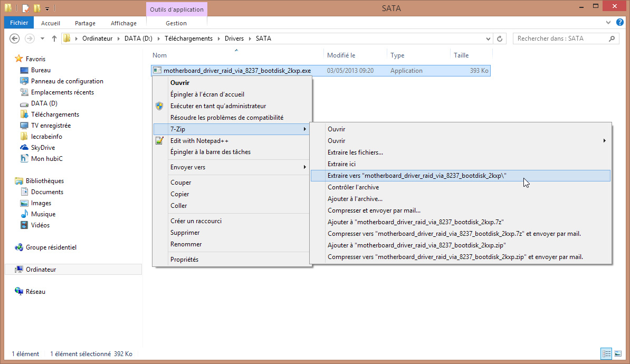
Task: Choose Résoudre les problèmes de compatibilité
Action: (x=232, y=117)
